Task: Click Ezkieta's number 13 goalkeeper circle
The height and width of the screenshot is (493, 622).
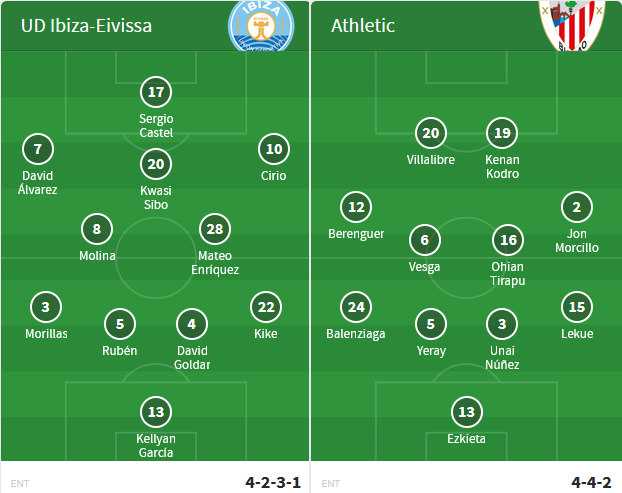Action: 466,411
